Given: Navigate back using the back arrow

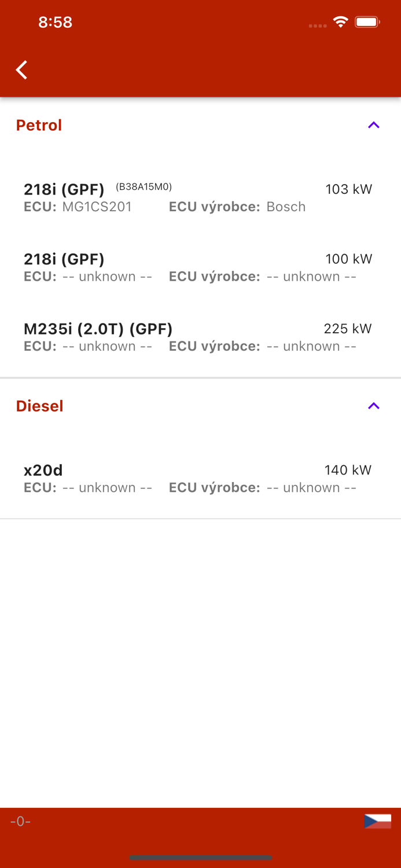Looking at the screenshot, I should [21, 69].
